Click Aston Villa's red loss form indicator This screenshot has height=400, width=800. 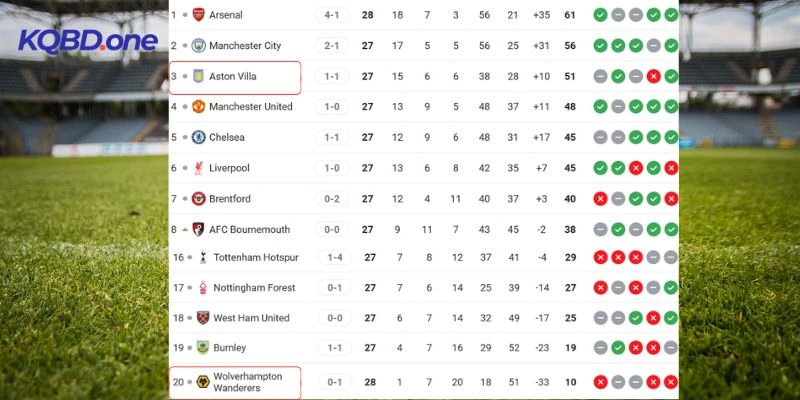[x=652, y=77]
